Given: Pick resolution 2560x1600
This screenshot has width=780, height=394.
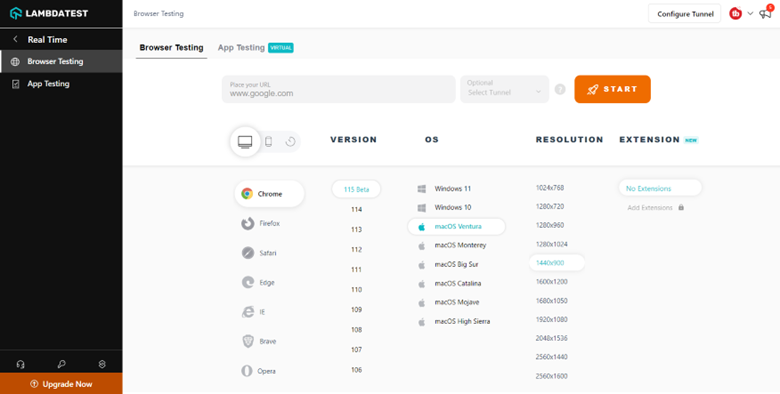Looking at the screenshot, I should tap(552, 376).
